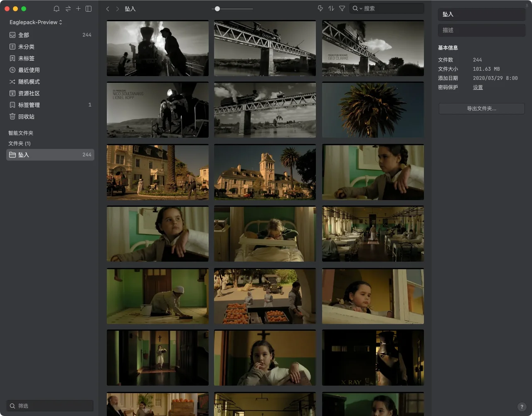532x416 pixels.
Task: Select 未分类 in the sidebar
Action: pos(50,47)
